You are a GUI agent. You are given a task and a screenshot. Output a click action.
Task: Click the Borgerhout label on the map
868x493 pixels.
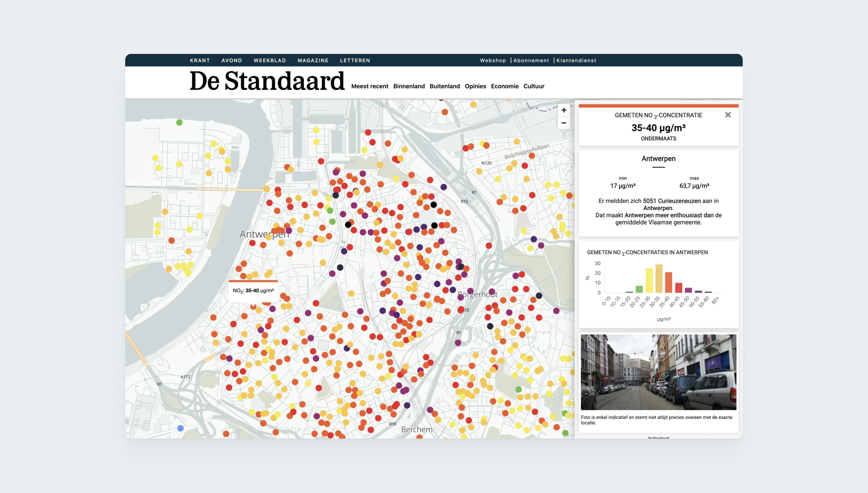pyautogui.click(x=477, y=294)
